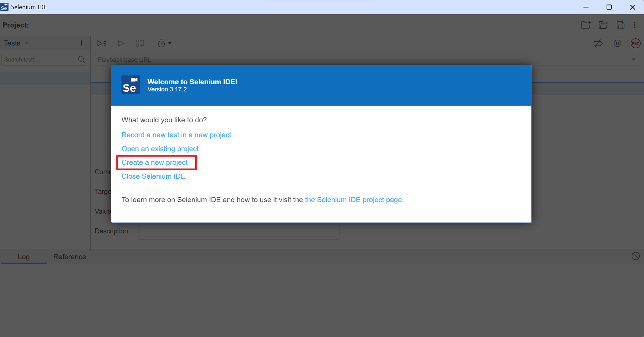Click the search magnifier icon

point(81,60)
